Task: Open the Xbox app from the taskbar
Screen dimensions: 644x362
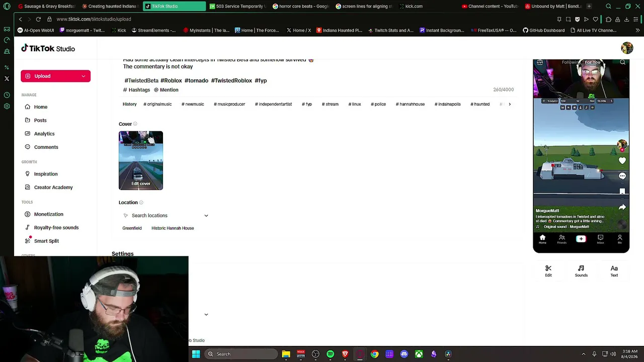Action: tap(419, 354)
